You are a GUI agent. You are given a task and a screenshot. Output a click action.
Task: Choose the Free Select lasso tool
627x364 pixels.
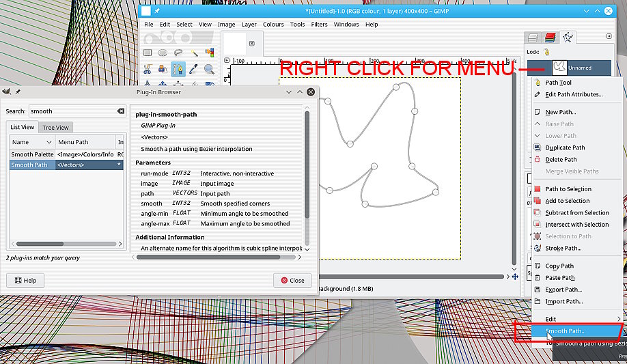178,53
